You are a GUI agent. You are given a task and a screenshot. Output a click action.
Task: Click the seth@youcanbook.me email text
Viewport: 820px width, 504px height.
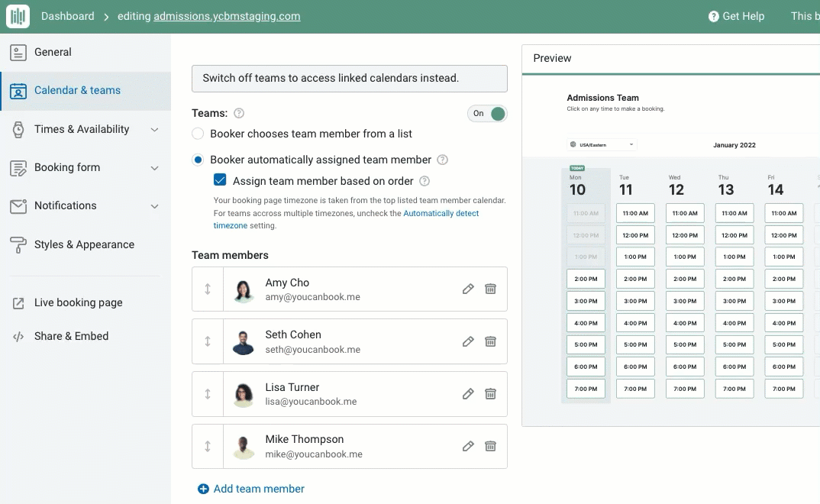click(x=313, y=350)
